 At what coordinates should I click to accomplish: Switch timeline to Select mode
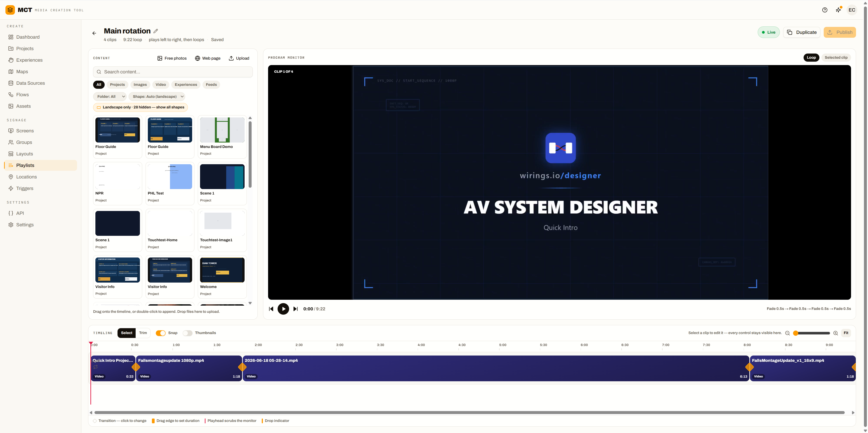(127, 333)
